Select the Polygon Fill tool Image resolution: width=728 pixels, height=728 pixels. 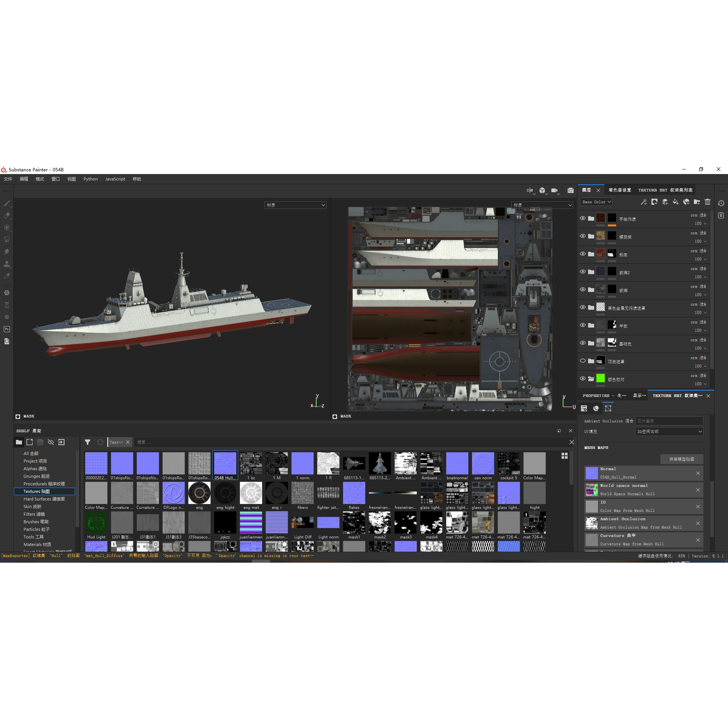point(6,239)
